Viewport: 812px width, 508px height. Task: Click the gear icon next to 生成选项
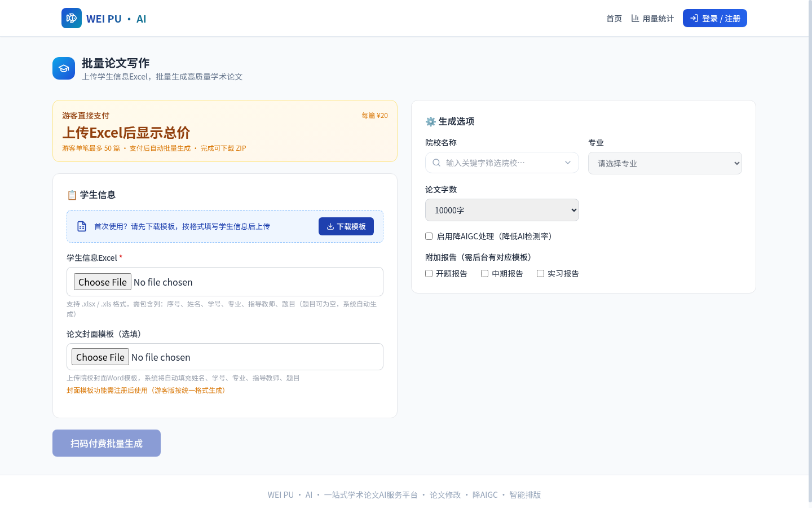point(431,121)
